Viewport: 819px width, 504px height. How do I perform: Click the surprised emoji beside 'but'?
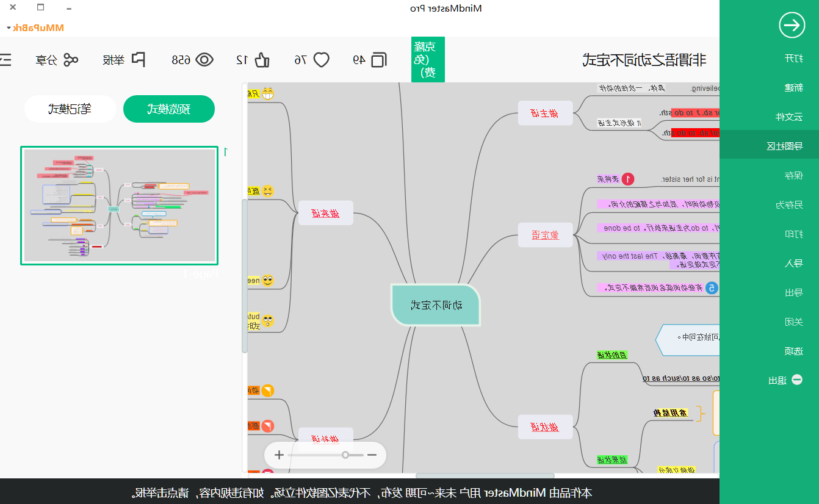tap(268, 321)
